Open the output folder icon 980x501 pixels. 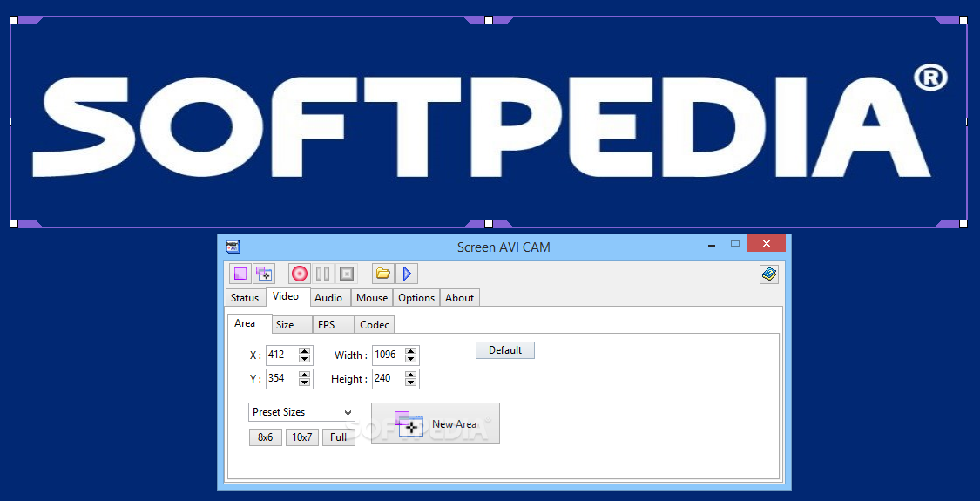[383, 274]
